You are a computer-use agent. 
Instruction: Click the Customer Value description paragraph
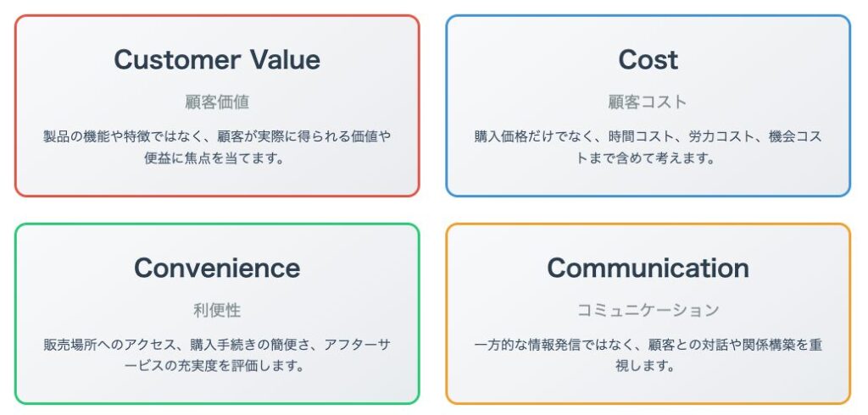[x=217, y=147]
